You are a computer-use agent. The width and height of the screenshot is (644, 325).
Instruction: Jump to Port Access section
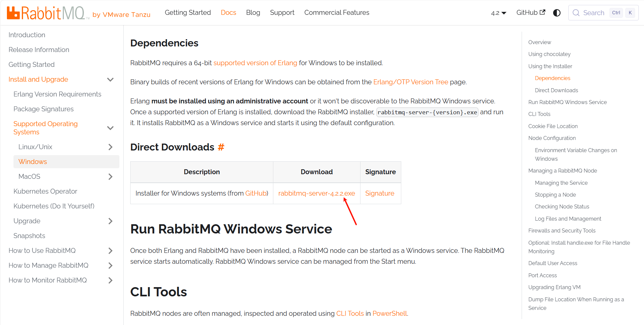tap(543, 275)
